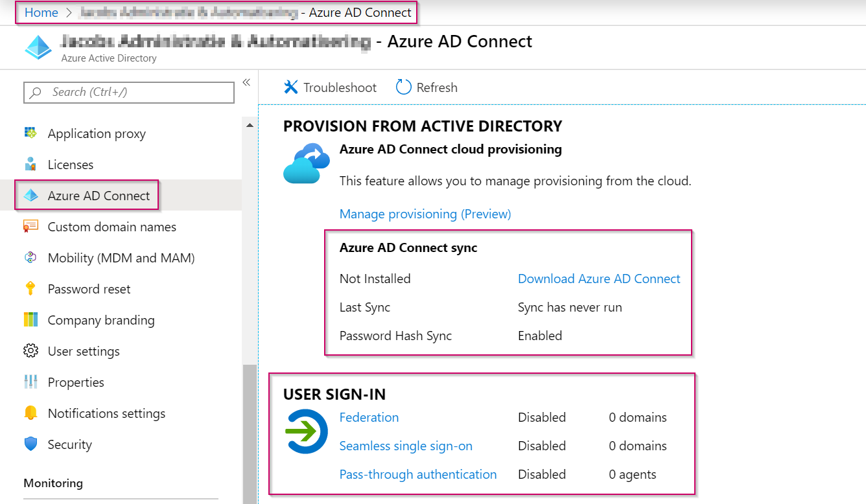Open Manage provisioning (Preview)
This screenshot has height=504, width=866.
425,213
